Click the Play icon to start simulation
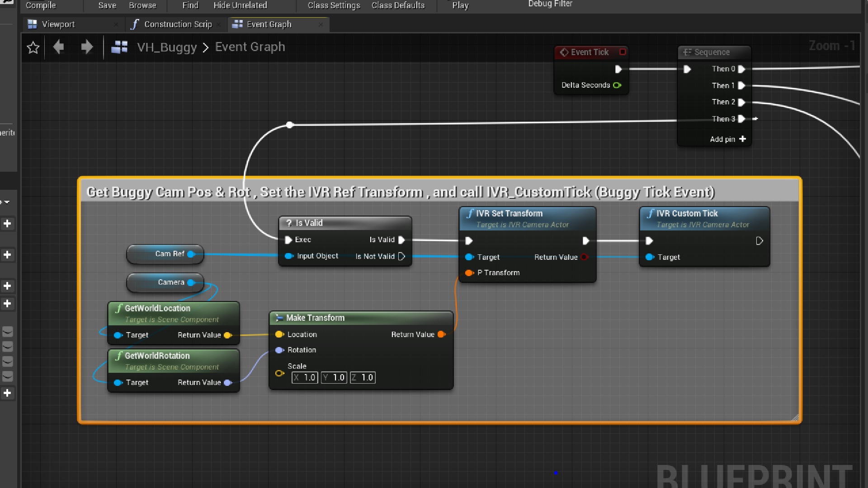 (x=460, y=5)
